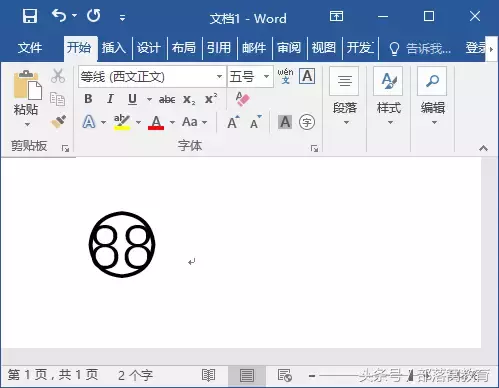Click the 登录 sign-in link
The image size is (499, 388).
(x=475, y=48)
